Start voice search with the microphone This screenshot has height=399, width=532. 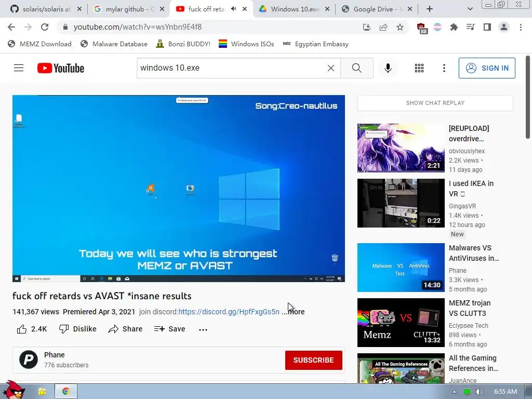(388, 68)
